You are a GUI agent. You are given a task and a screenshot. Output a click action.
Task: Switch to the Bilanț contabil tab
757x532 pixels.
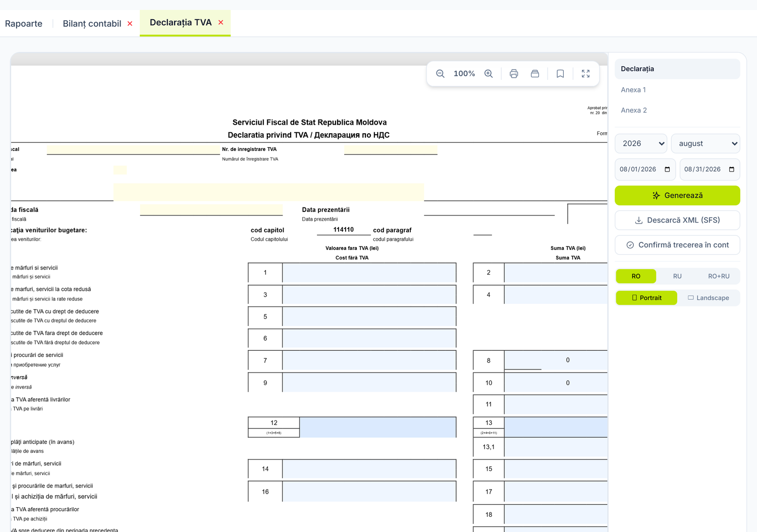click(x=92, y=24)
